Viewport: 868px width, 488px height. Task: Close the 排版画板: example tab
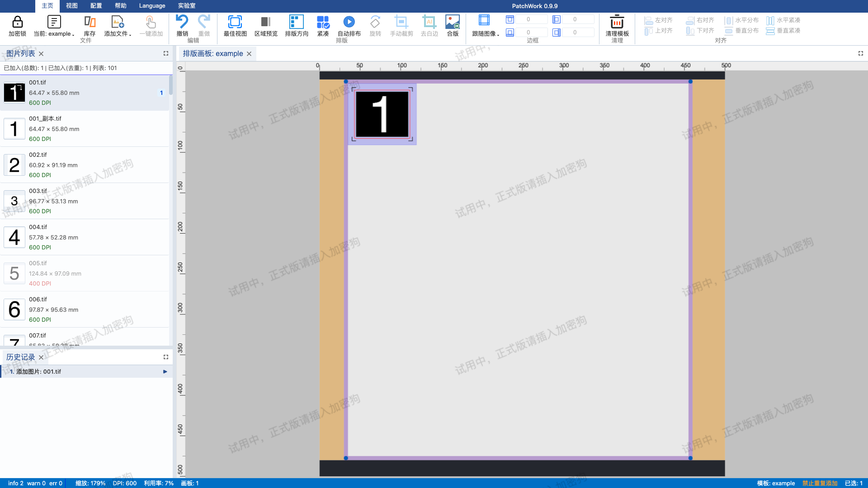point(249,54)
